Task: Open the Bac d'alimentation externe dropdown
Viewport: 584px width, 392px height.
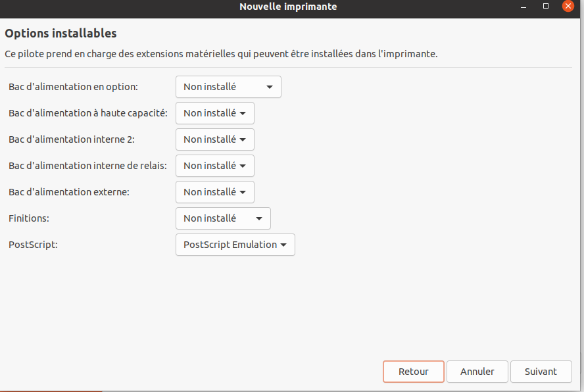Action: (215, 192)
